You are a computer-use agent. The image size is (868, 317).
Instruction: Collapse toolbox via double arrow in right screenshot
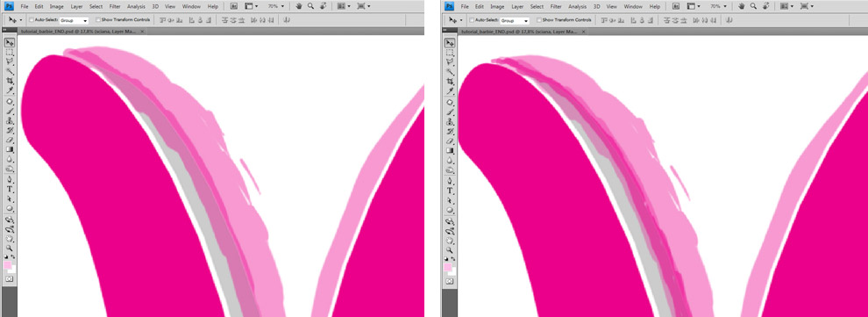point(445,30)
